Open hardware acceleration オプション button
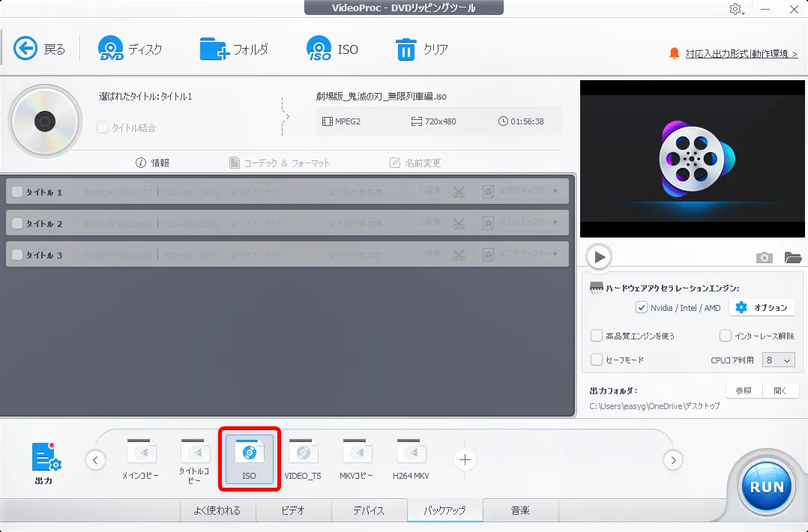The height and width of the screenshot is (532, 808). [x=762, y=307]
